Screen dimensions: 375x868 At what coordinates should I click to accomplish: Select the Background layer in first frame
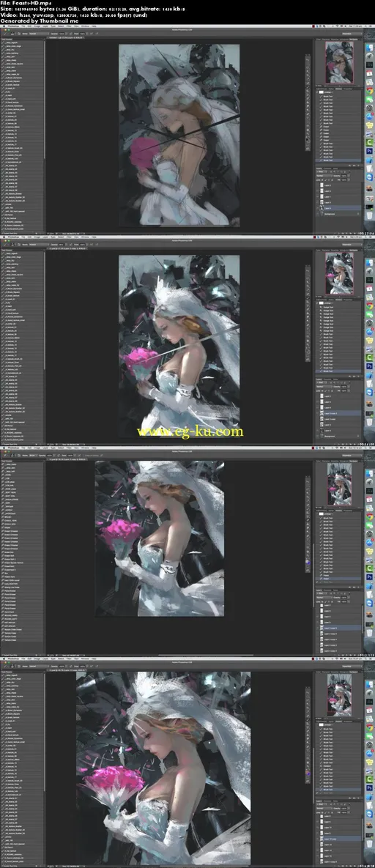[x=338, y=214]
